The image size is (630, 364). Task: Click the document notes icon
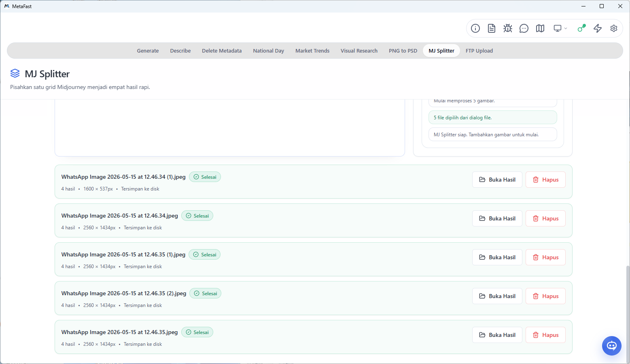pos(492,28)
